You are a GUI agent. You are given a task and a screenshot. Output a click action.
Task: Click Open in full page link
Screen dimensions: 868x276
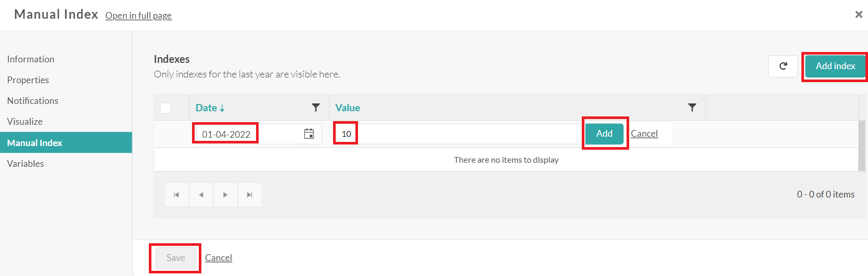coord(138,16)
